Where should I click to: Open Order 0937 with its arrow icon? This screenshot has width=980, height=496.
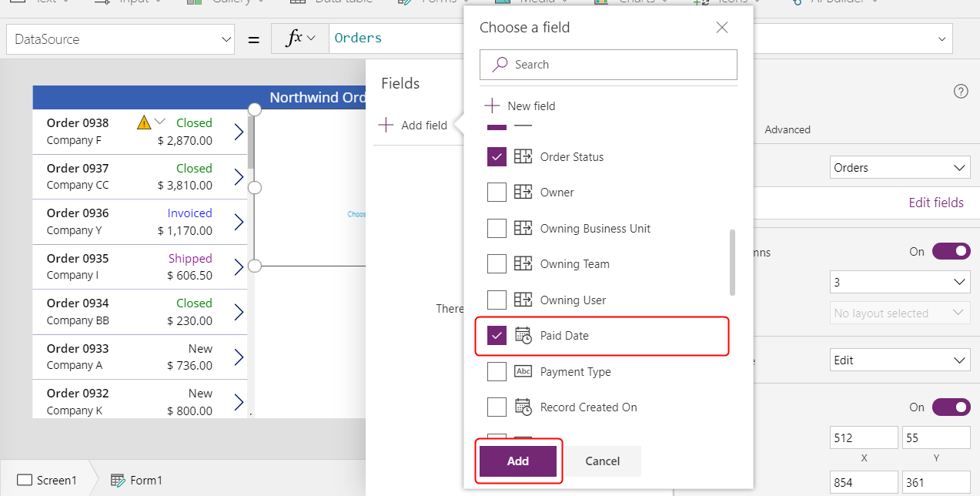pyautogui.click(x=239, y=177)
